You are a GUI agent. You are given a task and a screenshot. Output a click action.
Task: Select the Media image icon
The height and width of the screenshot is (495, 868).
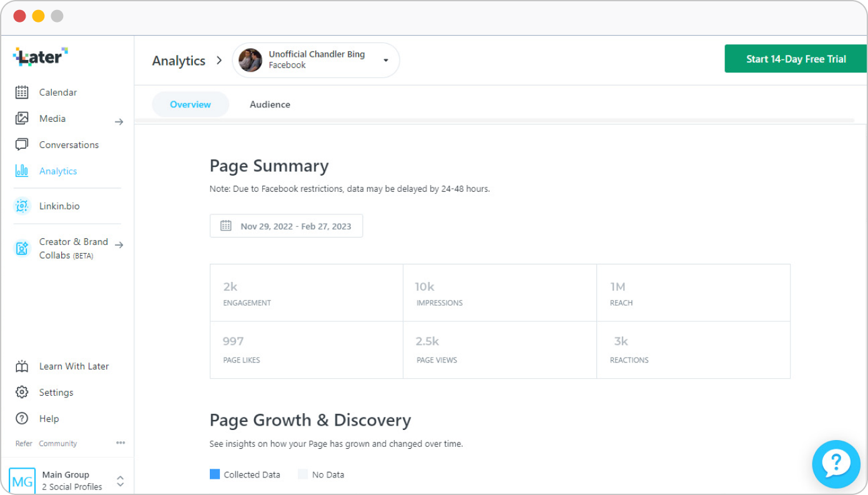(22, 118)
